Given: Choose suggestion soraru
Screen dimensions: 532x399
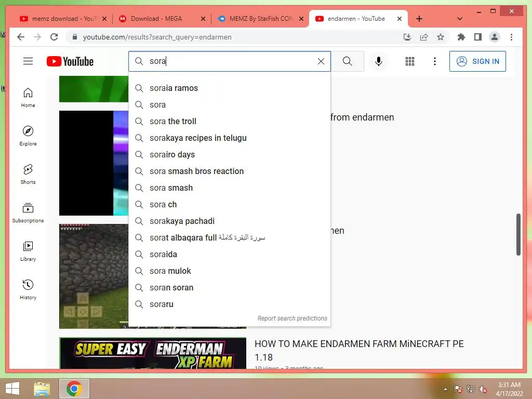Looking at the screenshot, I should point(229,304).
